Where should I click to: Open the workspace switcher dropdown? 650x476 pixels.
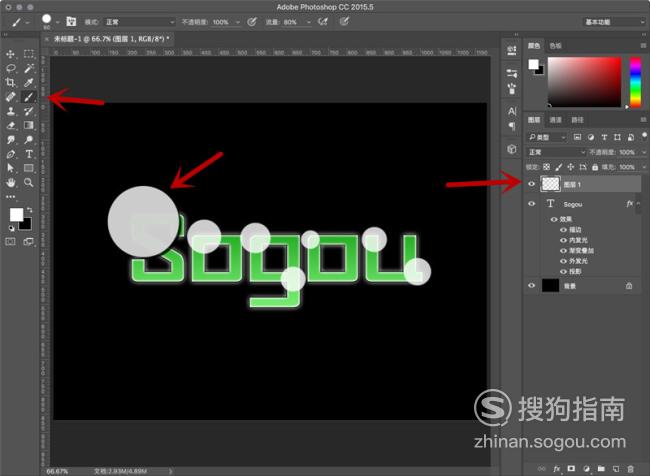(614, 22)
